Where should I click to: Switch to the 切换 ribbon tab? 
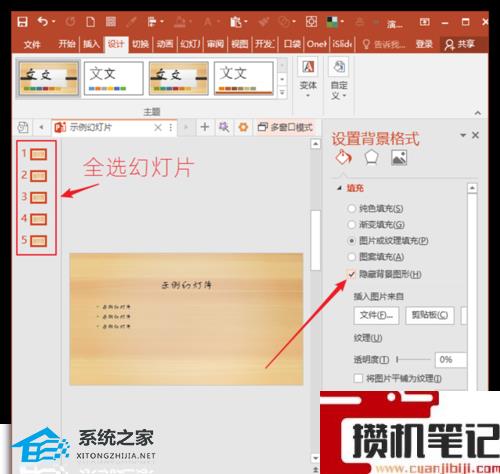pyautogui.click(x=140, y=44)
